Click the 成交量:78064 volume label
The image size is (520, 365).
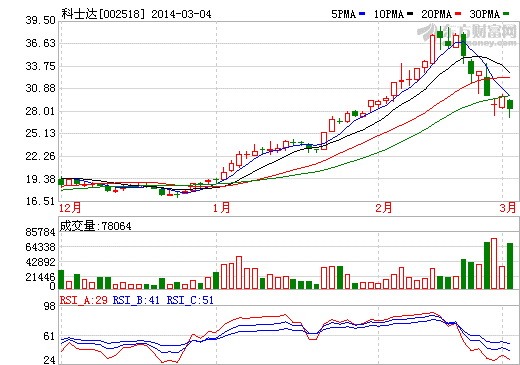click(x=95, y=226)
